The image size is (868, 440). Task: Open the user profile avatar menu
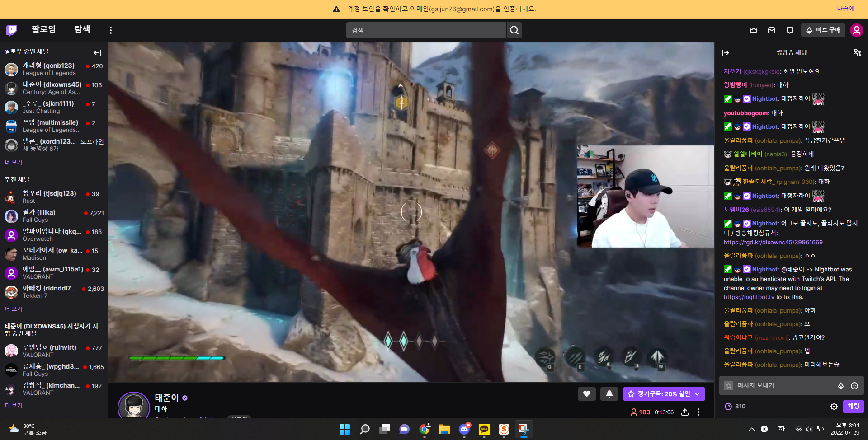(857, 30)
